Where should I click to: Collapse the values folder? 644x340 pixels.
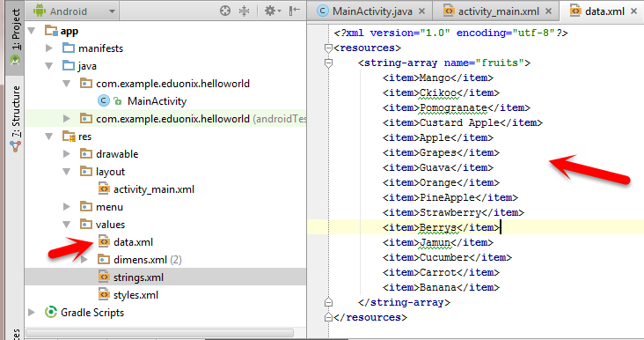67,225
